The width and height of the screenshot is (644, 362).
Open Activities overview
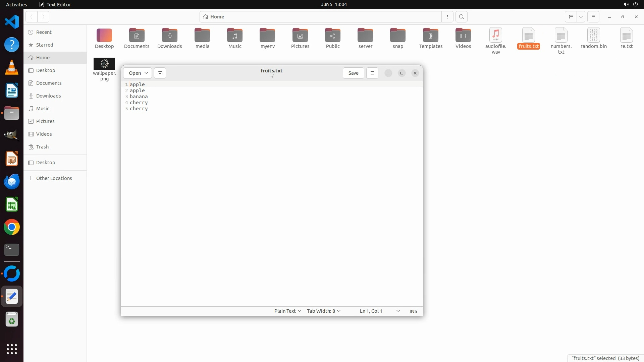click(16, 4)
